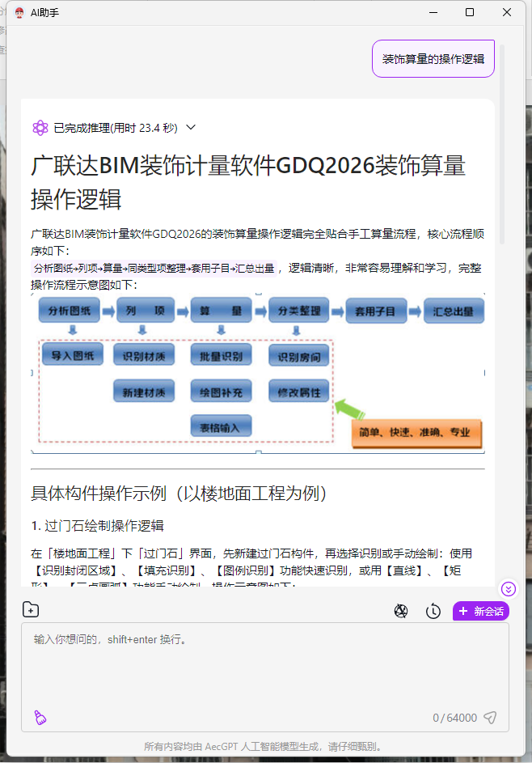Screen dimensions: 532x763
Task: Close the AI助手 window
Action: pos(507,13)
